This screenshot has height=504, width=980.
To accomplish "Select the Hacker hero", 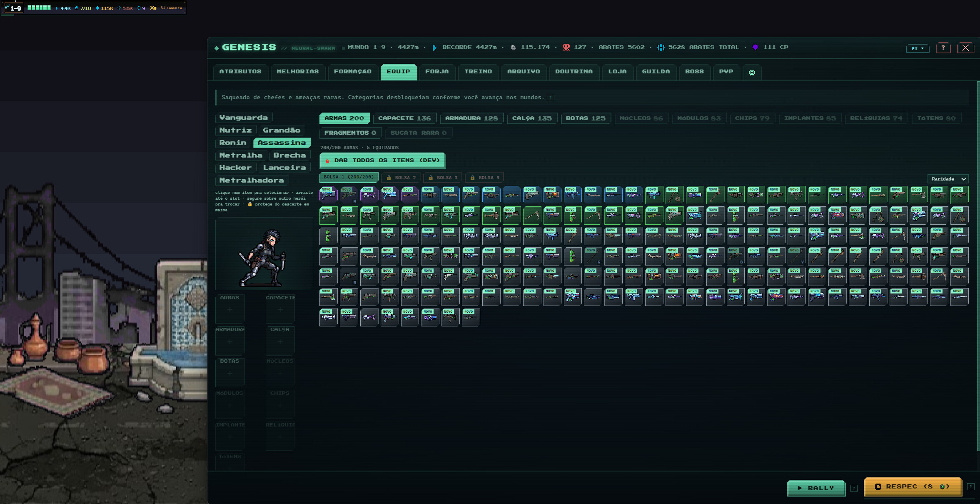I will [235, 168].
